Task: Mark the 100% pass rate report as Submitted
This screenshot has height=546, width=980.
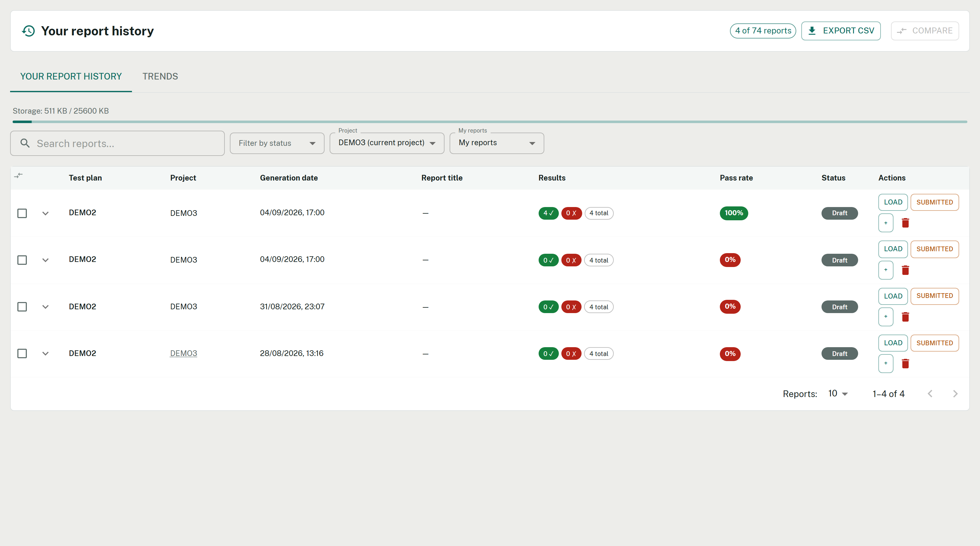Action: point(934,202)
